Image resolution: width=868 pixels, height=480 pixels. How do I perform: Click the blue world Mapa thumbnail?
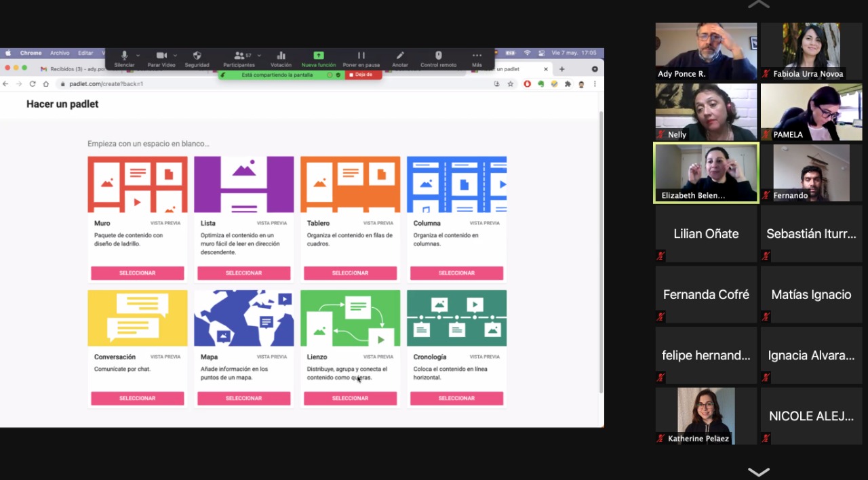click(244, 318)
